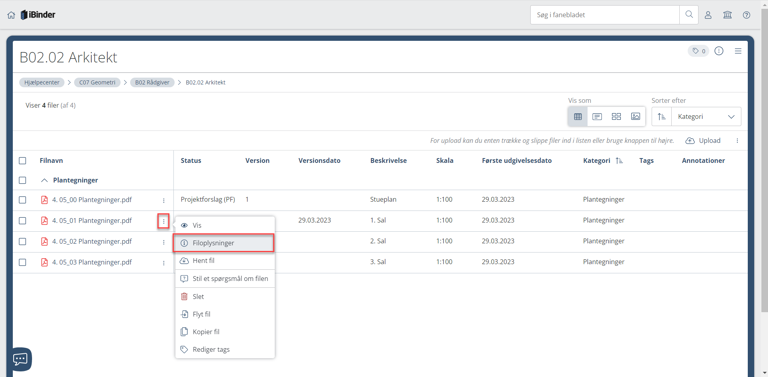Click the iBinder logo
Viewport: 768px width, 377px height.
pos(38,15)
